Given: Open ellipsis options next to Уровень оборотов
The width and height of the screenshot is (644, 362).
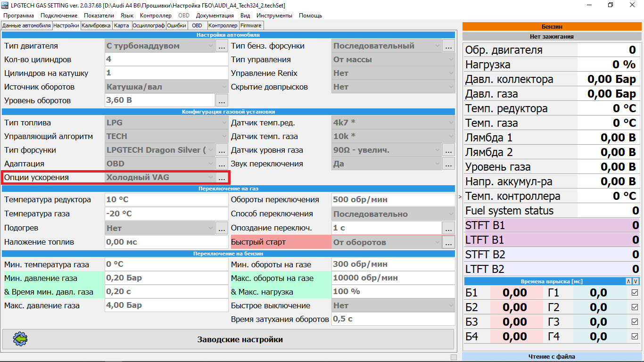Looking at the screenshot, I should click(x=222, y=100).
